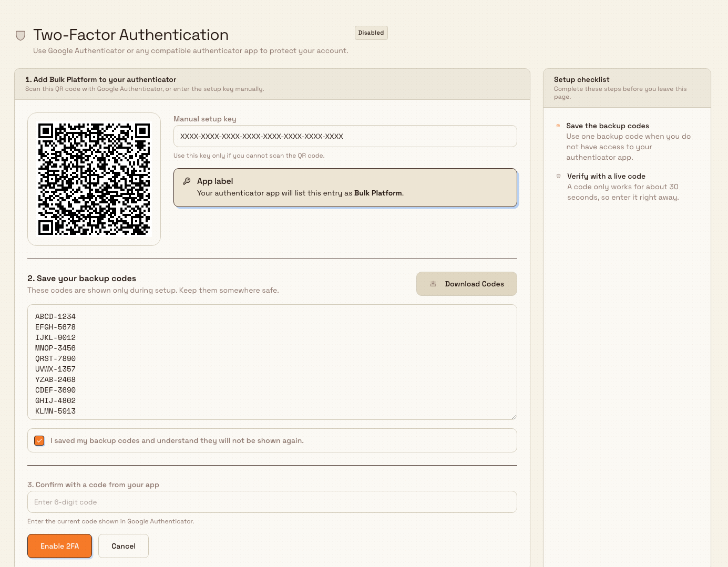This screenshot has width=728, height=567.
Task: Click '1. Add Bulk Platform to your authenticator' heading
Action: [x=101, y=79]
